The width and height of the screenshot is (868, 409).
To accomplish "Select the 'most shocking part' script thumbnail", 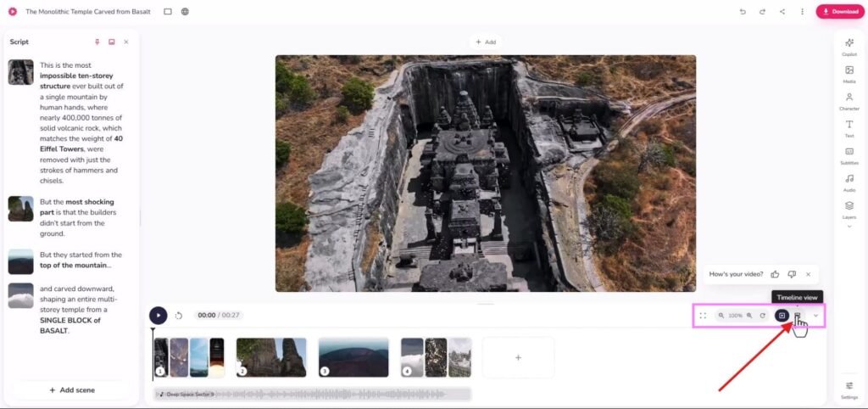I will pyautogui.click(x=20, y=209).
